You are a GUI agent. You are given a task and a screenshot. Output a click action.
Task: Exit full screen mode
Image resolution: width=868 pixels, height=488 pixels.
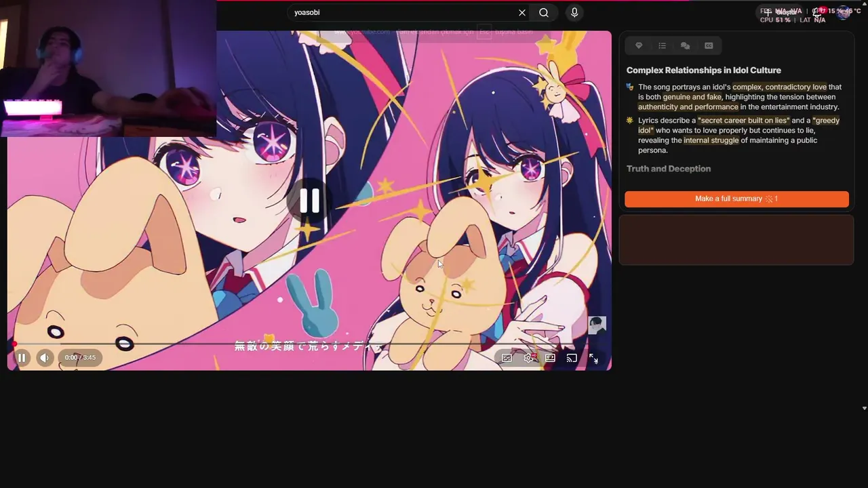point(593,358)
